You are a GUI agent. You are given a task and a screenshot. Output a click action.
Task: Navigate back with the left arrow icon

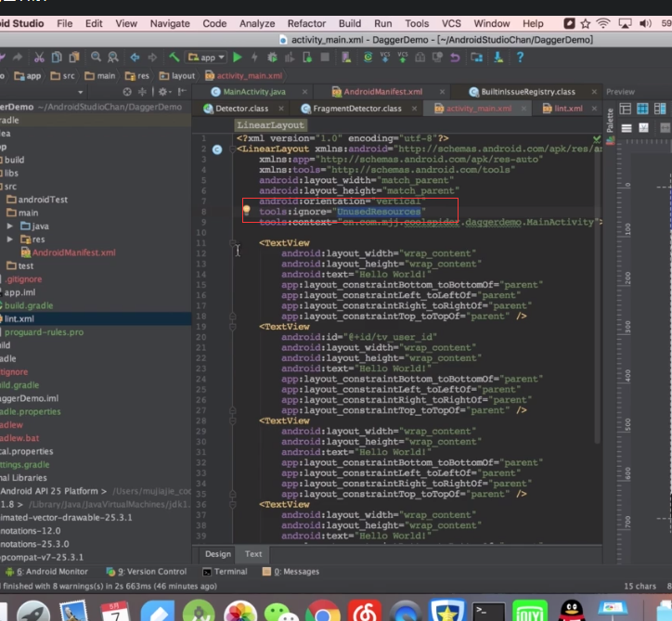[x=135, y=57]
